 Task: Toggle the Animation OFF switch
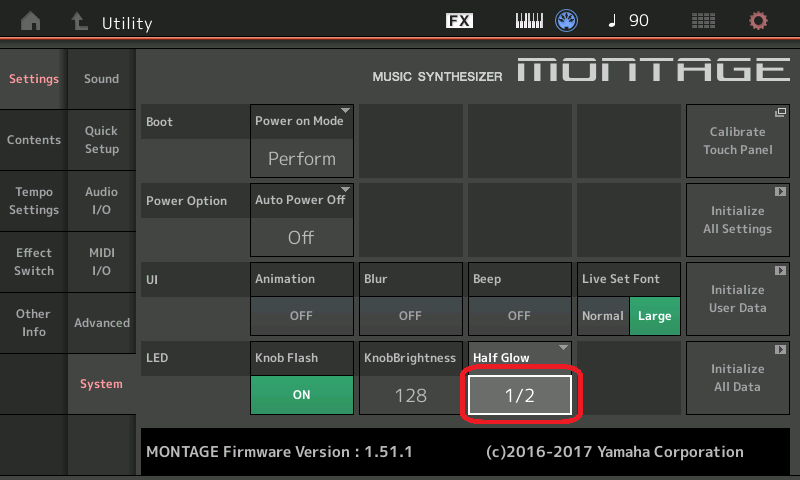[301, 315]
